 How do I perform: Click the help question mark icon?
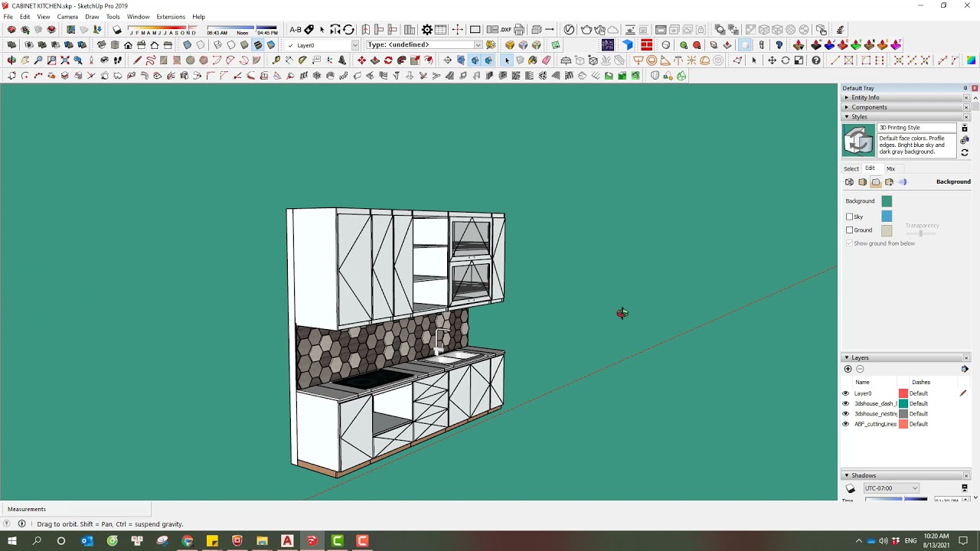(816, 60)
